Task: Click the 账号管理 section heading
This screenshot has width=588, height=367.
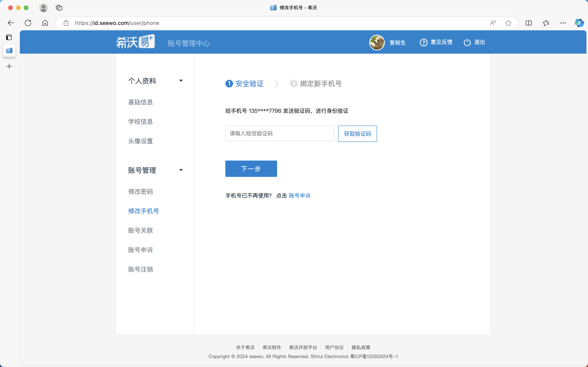Action: pyautogui.click(x=142, y=170)
